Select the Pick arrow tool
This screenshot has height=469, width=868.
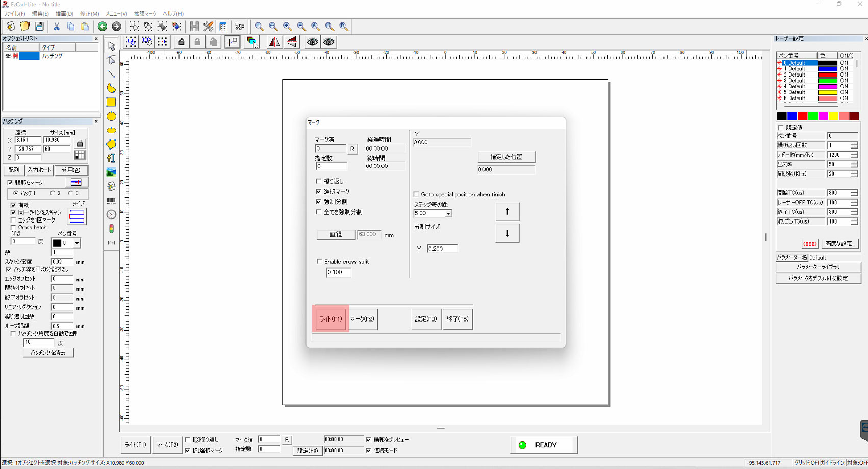pyautogui.click(x=111, y=46)
